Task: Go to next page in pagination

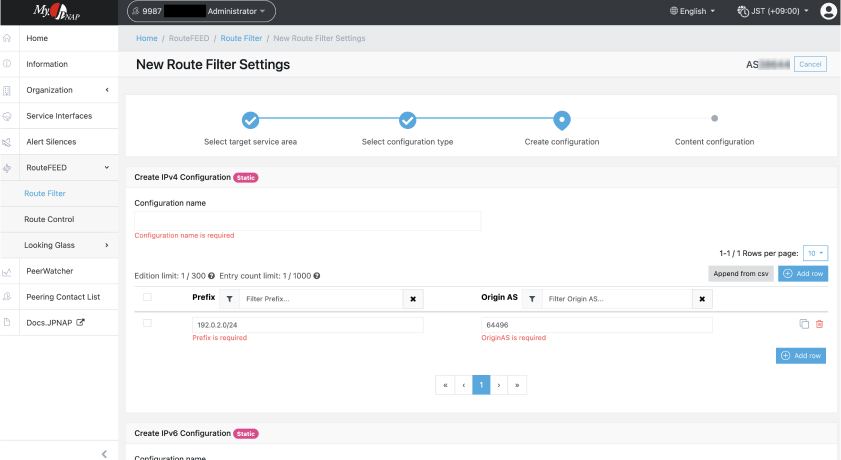Action: [x=500, y=385]
